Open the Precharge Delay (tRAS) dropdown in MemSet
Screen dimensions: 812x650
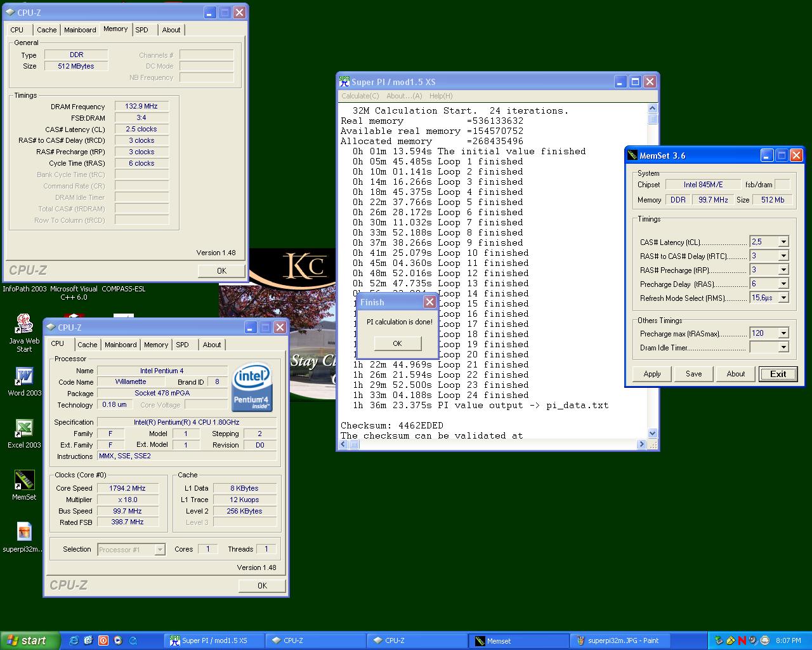[x=783, y=284]
